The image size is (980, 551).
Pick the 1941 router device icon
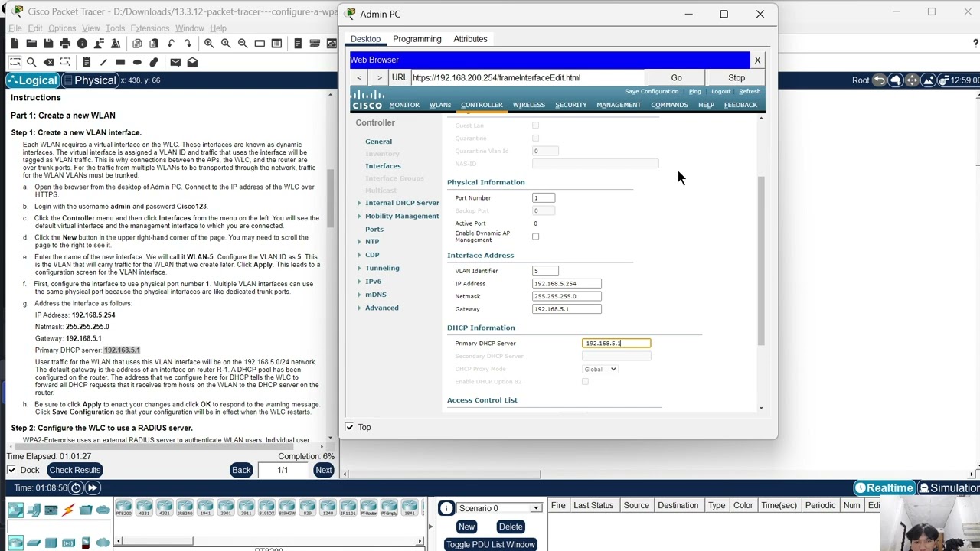pyautogui.click(x=205, y=507)
